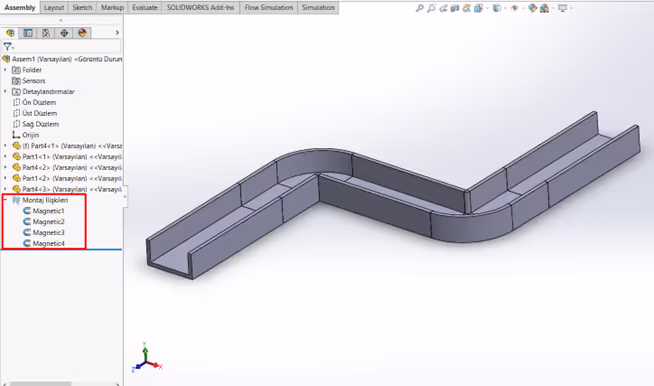Click the Apply Scene icon
The image size is (654, 386).
point(544,8)
